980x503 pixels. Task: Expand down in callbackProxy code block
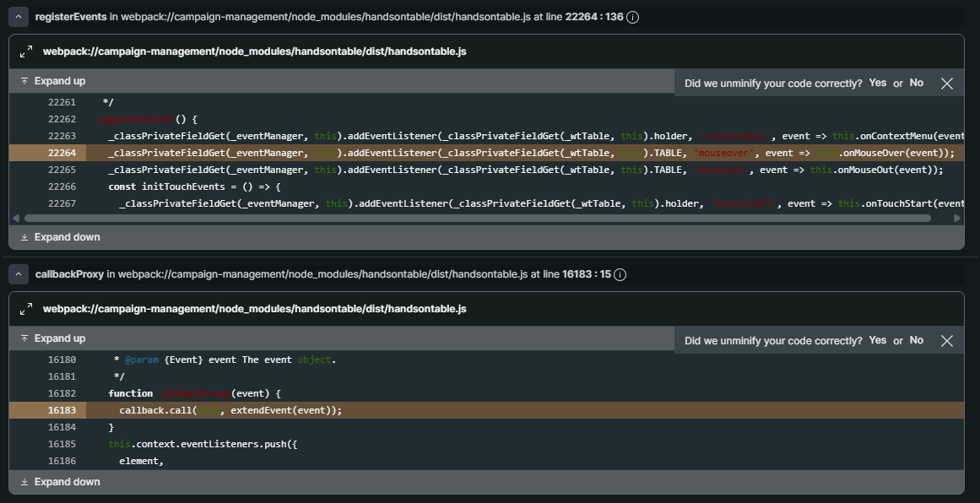coord(59,482)
